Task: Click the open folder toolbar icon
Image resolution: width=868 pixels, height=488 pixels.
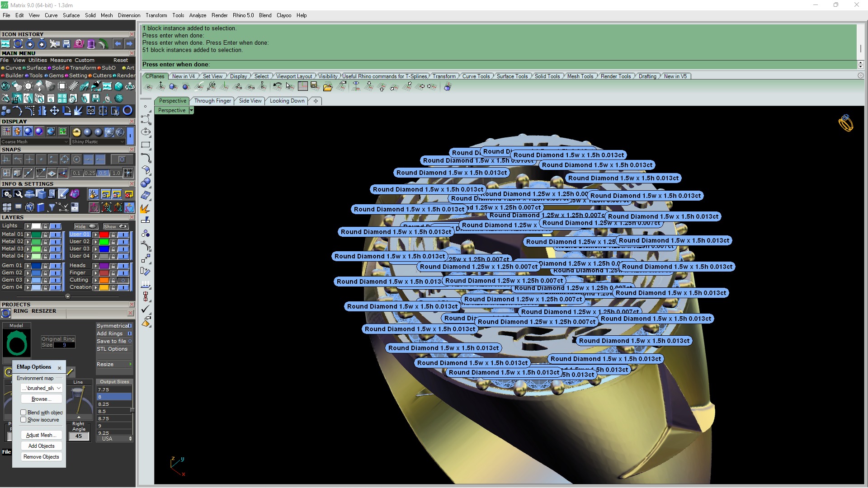Action: point(328,87)
